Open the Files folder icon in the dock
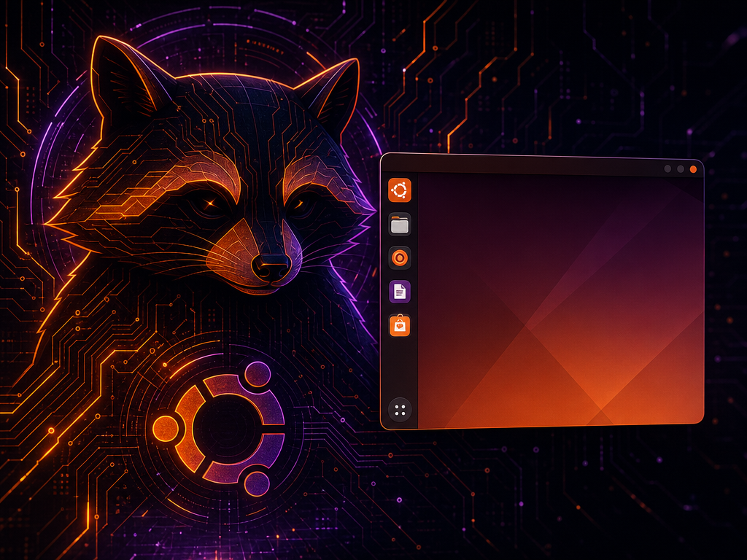Image resolution: width=747 pixels, height=560 pixels. 399,225
